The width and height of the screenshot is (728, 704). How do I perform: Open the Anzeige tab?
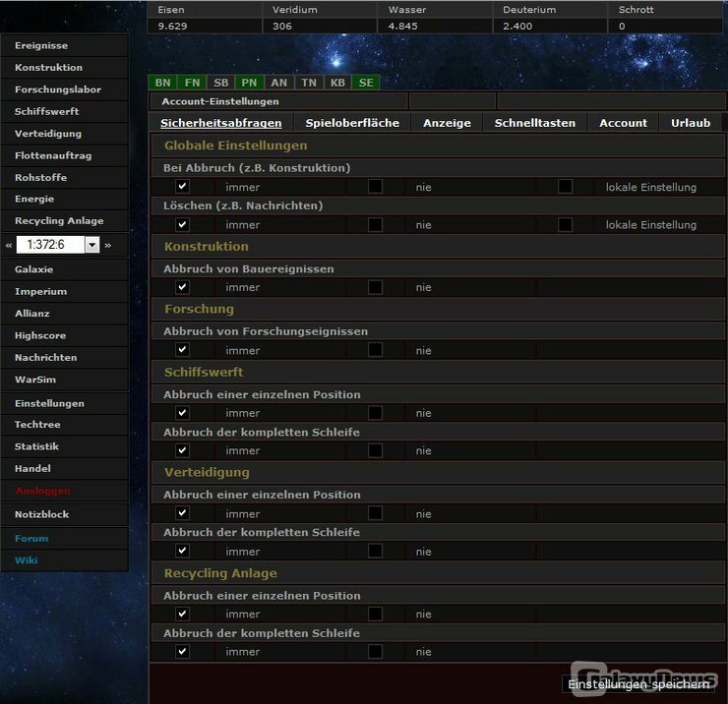tap(447, 123)
